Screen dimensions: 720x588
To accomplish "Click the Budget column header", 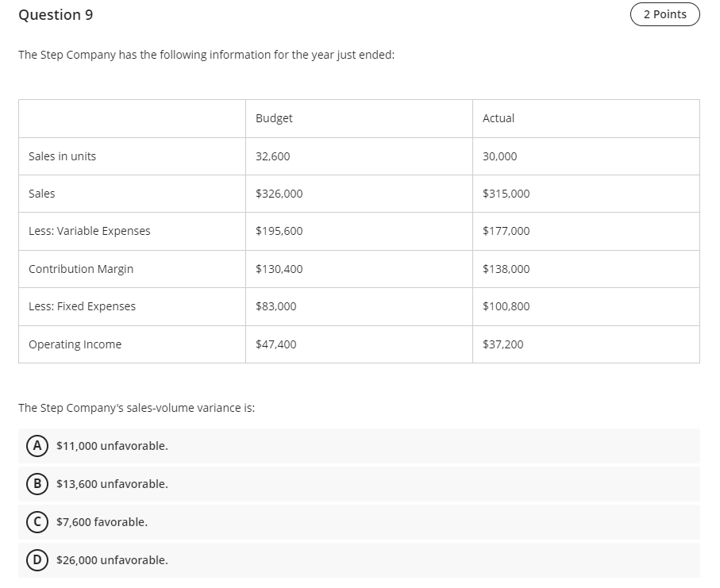I will (274, 118).
